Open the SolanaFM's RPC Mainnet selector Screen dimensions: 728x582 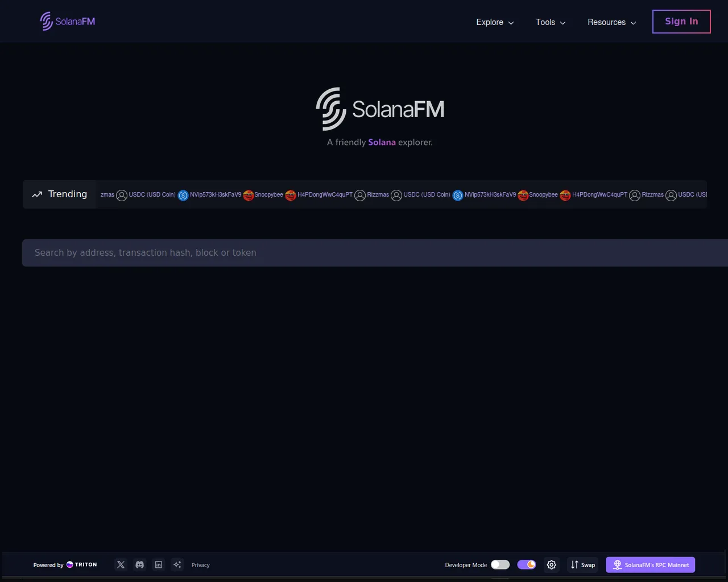(651, 565)
